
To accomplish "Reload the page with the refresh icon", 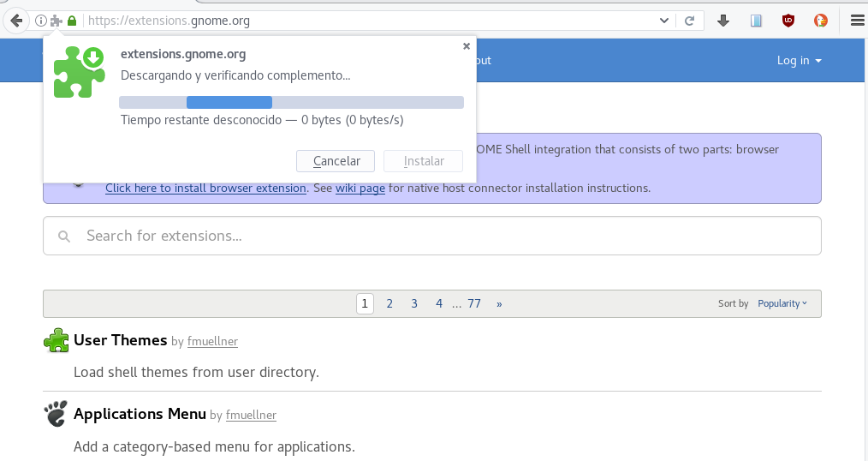I will 690,21.
